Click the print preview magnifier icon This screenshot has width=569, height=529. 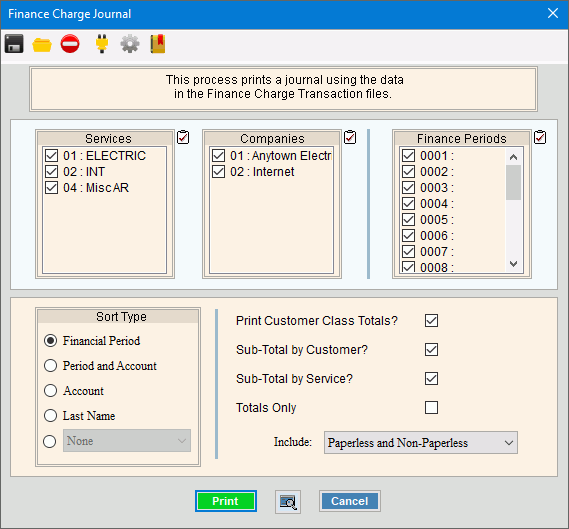pyautogui.click(x=288, y=502)
